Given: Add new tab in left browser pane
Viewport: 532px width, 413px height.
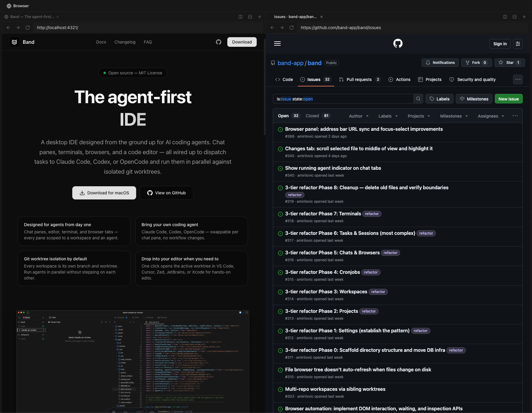Looking at the screenshot, I should tap(260, 17).
